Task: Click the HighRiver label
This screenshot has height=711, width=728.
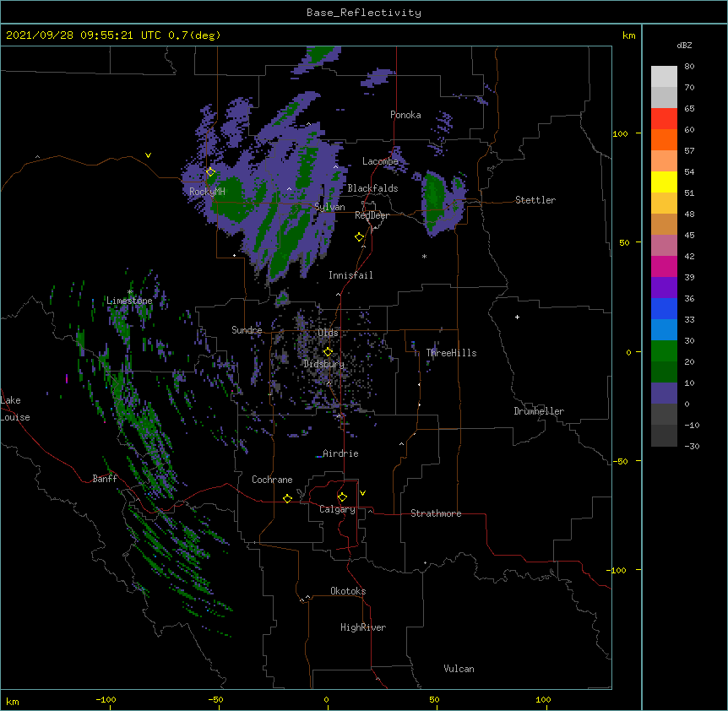Action: (363, 627)
